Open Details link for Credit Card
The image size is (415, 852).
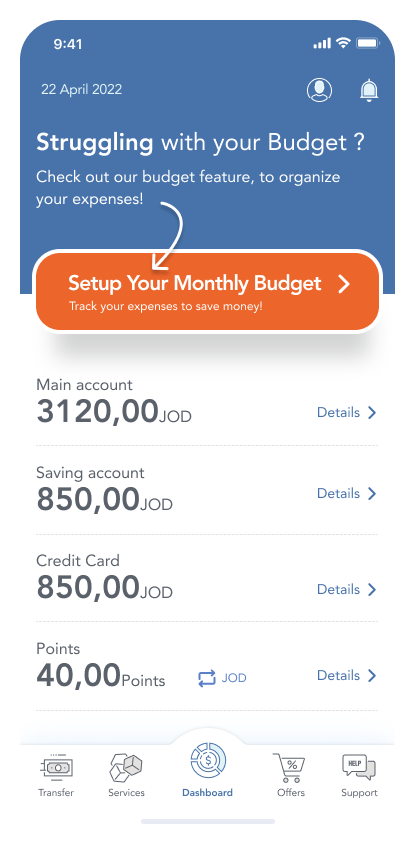point(338,590)
